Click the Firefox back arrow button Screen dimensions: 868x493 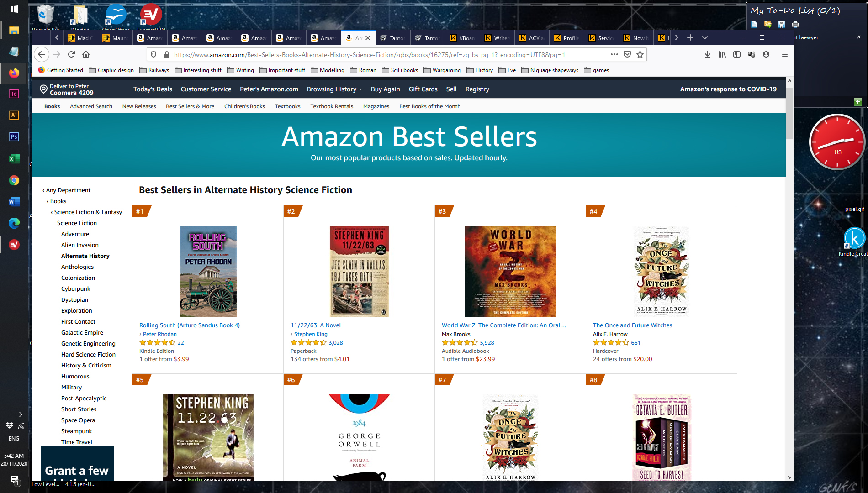pos(42,54)
